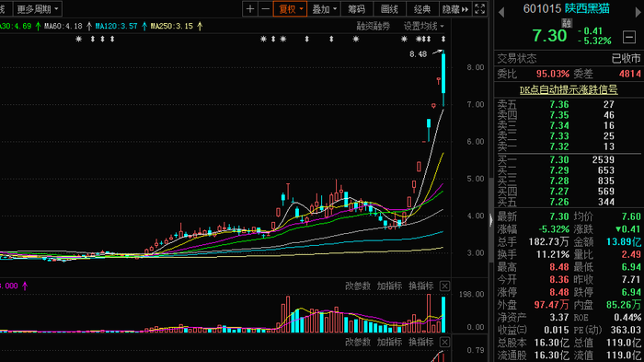
Task: Open 叠加 overlay dropdown
Action: pos(324,9)
